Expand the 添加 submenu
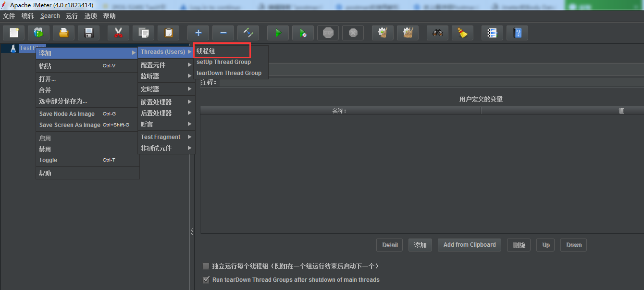 (87, 53)
